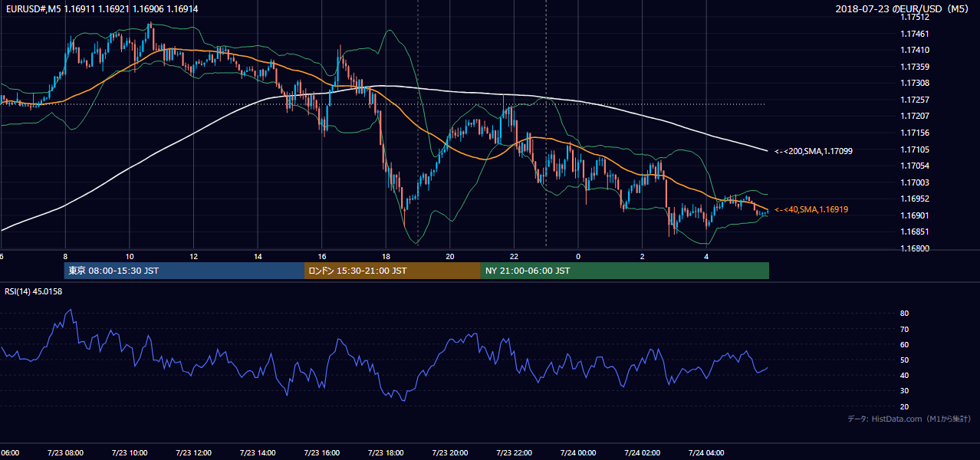Click price axis label 1.17410
This screenshot has width=980, height=460.
coord(916,50)
